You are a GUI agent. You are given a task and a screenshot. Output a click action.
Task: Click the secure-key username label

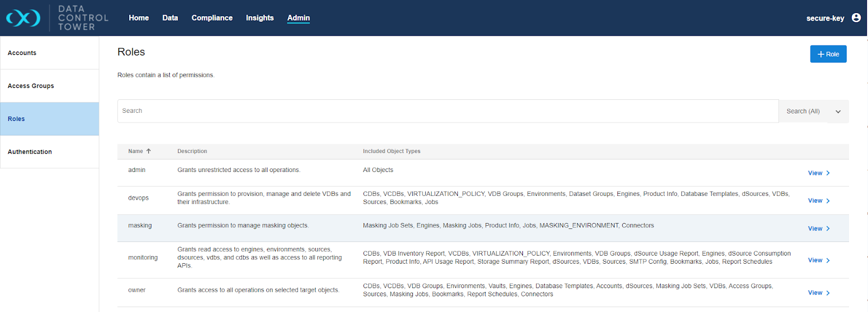pyautogui.click(x=825, y=18)
